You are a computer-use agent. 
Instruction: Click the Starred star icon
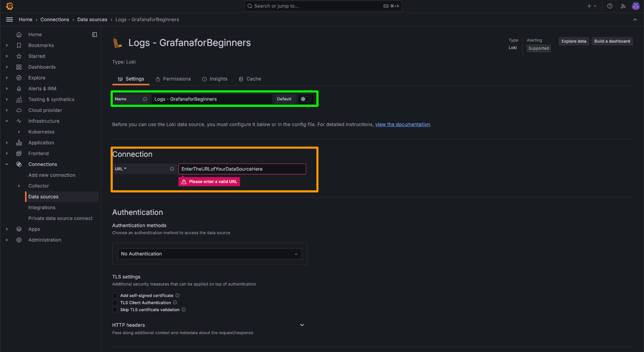tap(19, 56)
